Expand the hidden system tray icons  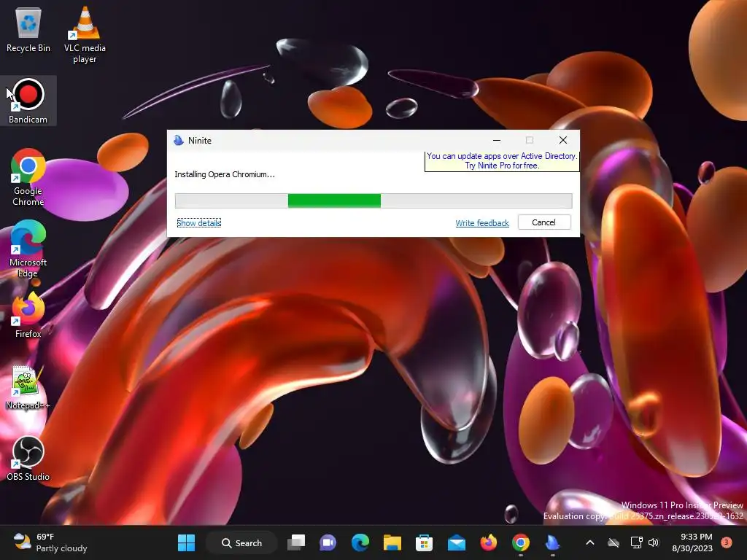click(589, 542)
